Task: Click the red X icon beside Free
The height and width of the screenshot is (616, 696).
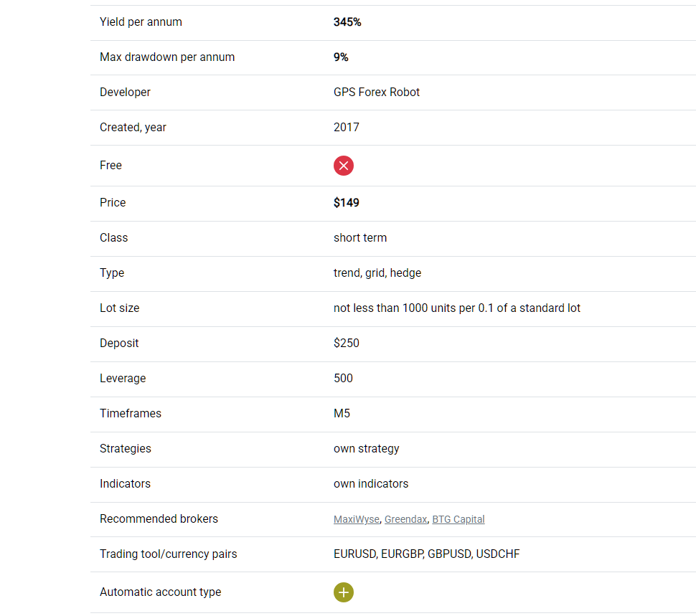Action: click(344, 166)
